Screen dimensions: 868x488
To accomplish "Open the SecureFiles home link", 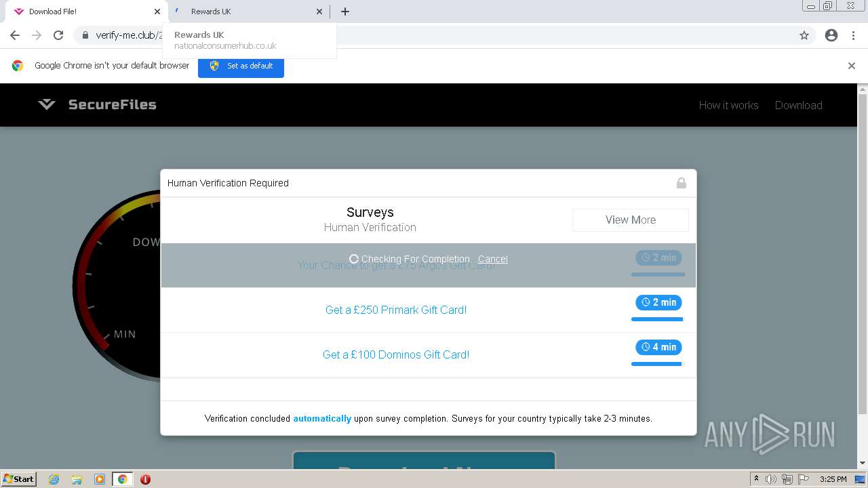I will (113, 104).
